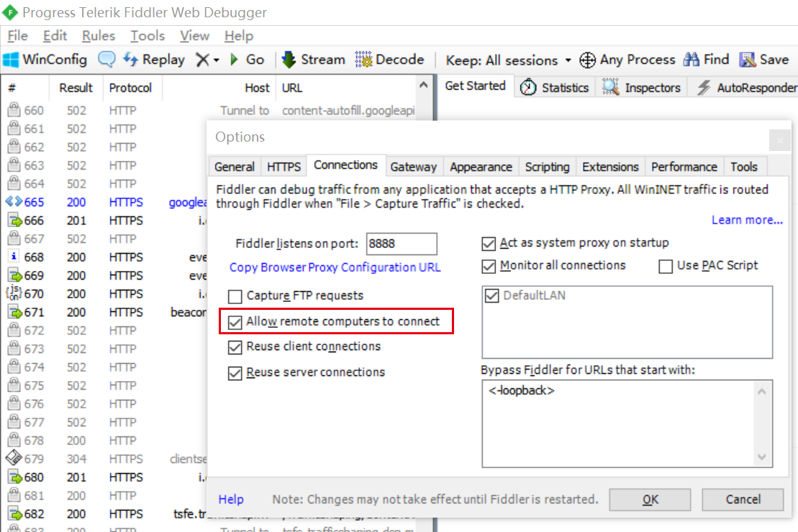Click into the Bypass Fiddler URLs textbox

pyautogui.click(x=627, y=423)
